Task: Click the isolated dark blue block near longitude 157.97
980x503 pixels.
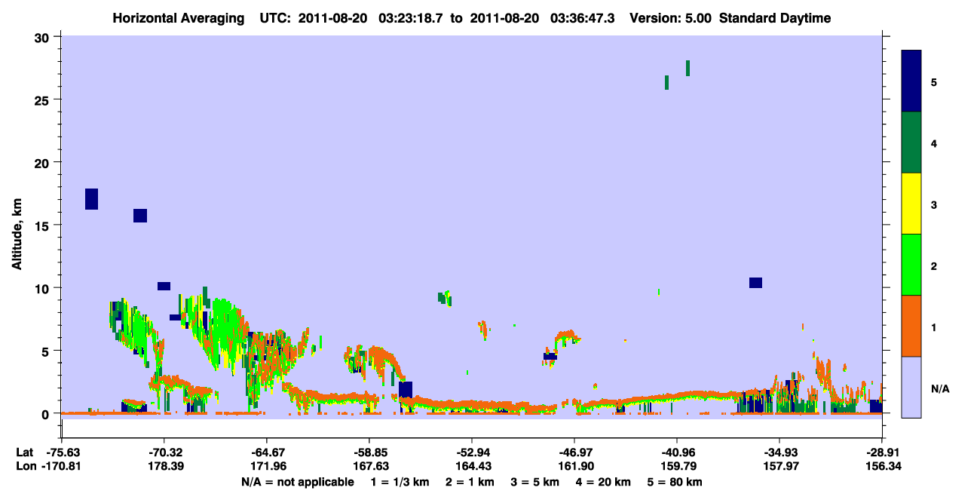Action: [x=755, y=283]
